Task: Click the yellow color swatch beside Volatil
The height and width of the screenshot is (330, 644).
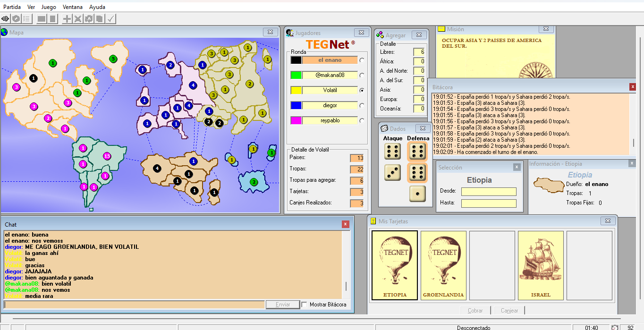Action: click(296, 90)
